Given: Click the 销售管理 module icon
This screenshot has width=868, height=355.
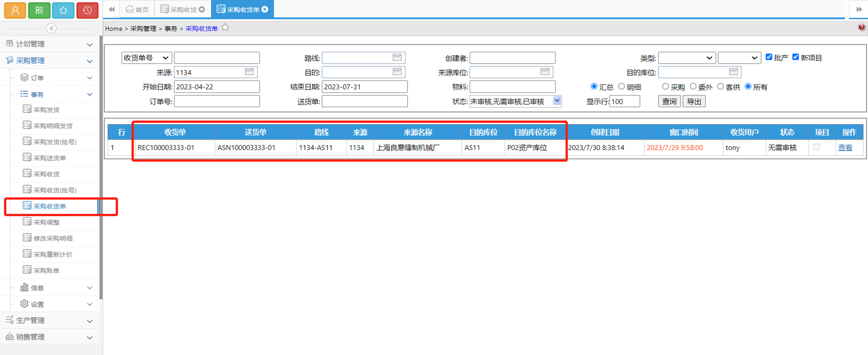Looking at the screenshot, I should pos(9,337).
